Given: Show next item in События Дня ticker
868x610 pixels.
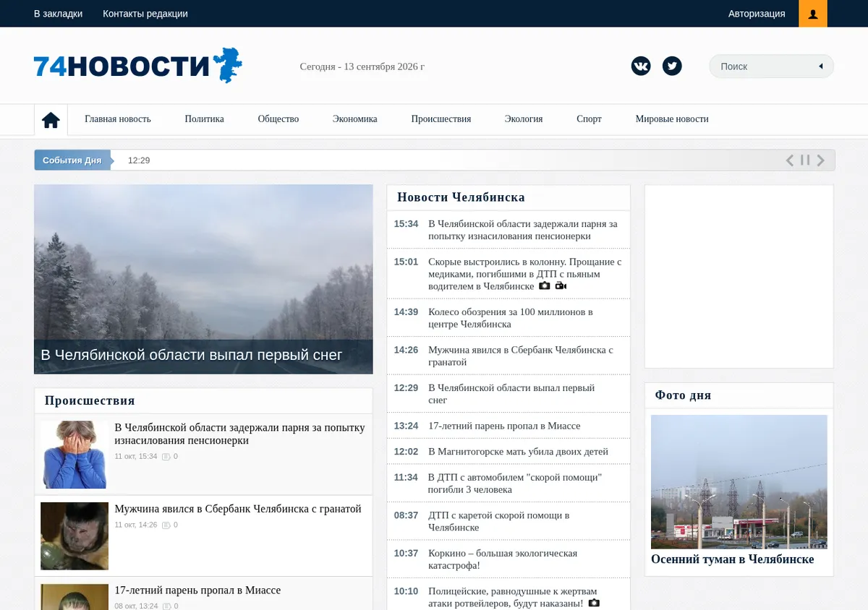Looking at the screenshot, I should [x=821, y=160].
